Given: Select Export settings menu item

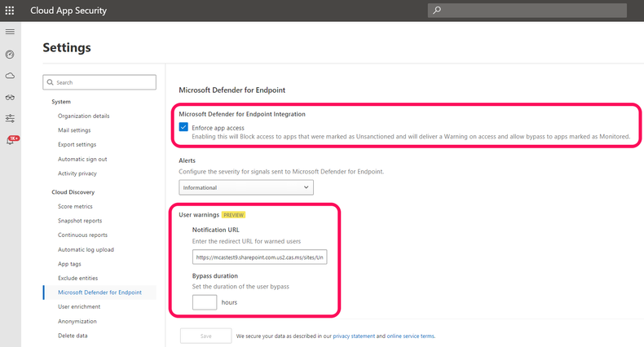Looking at the screenshot, I should (x=77, y=144).
